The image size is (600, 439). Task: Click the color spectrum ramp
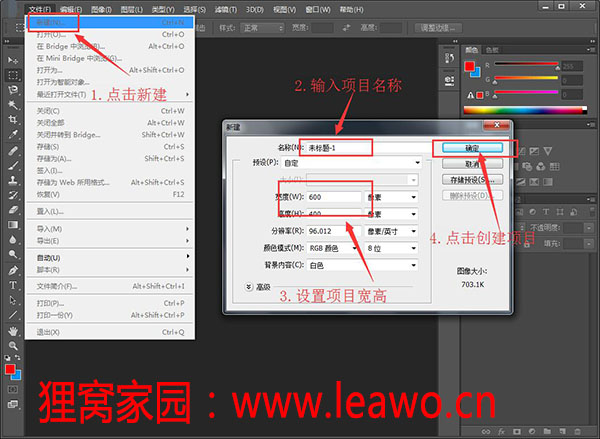[x=525, y=110]
